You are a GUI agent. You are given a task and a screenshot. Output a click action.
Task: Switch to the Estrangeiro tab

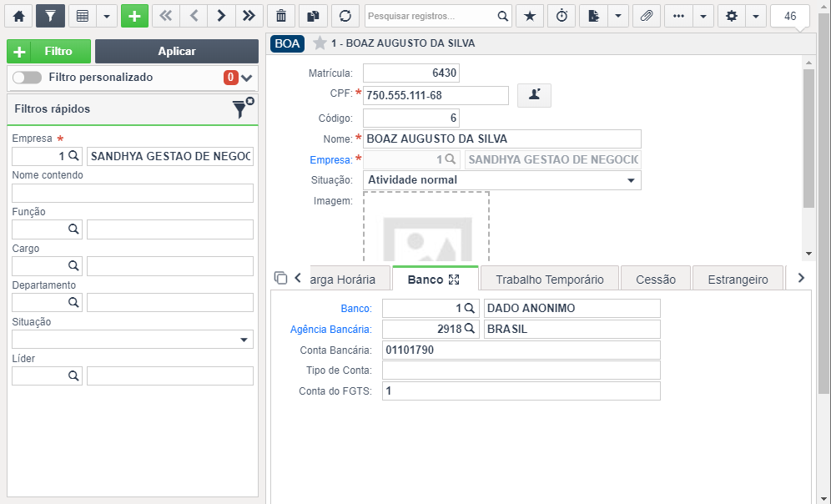(x=738, y=279)
